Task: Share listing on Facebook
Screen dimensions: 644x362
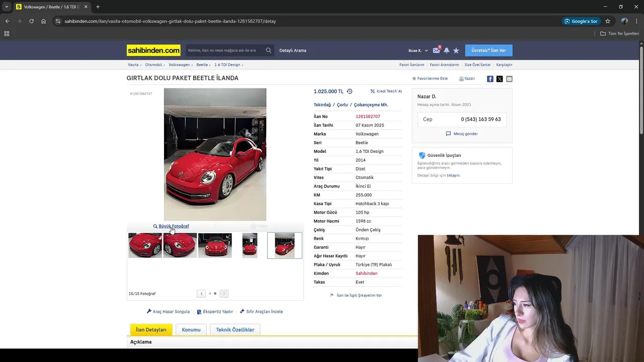Action: 490,79
